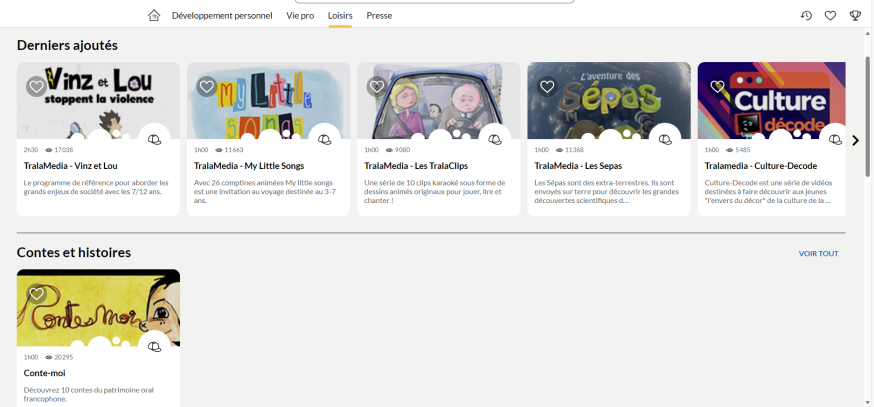Open the L'aventure des Sépas thumbnail
The width and height of the screenshot is (874, 407).
click(609, 100)
